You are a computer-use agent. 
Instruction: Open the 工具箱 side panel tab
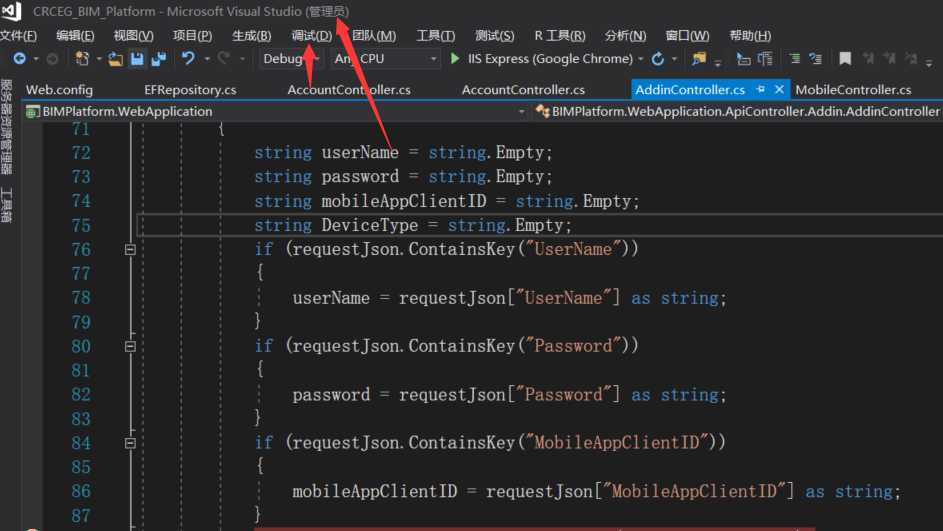click(x=6, y=204)
